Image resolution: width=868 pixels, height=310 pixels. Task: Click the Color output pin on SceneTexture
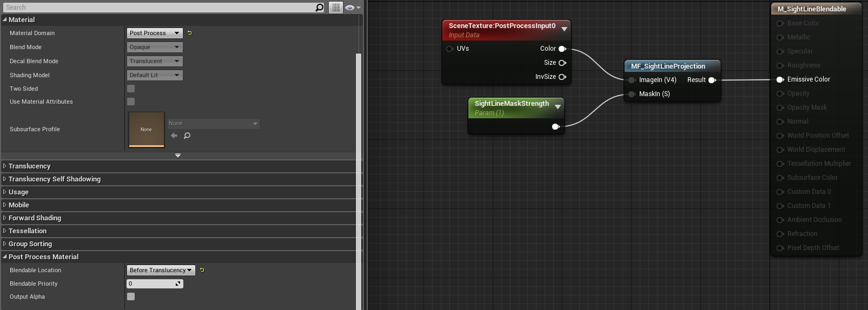point(562,49)
